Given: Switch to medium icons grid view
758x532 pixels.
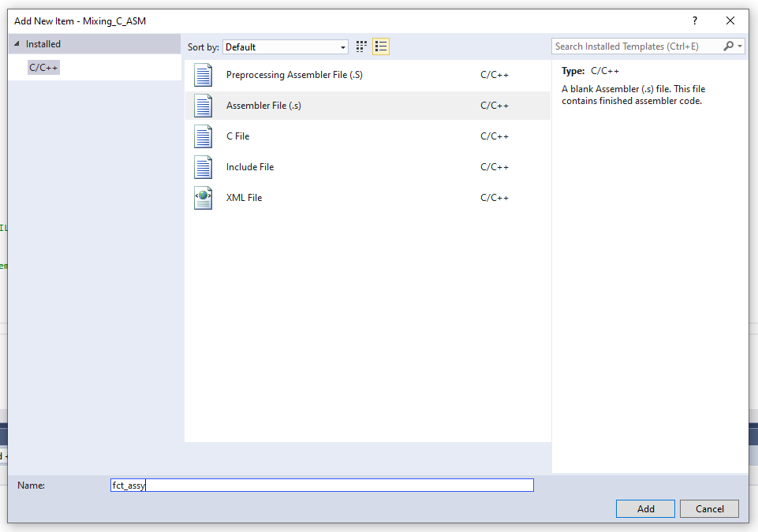Looking at the screenshot, I should (x=361, y=47).
